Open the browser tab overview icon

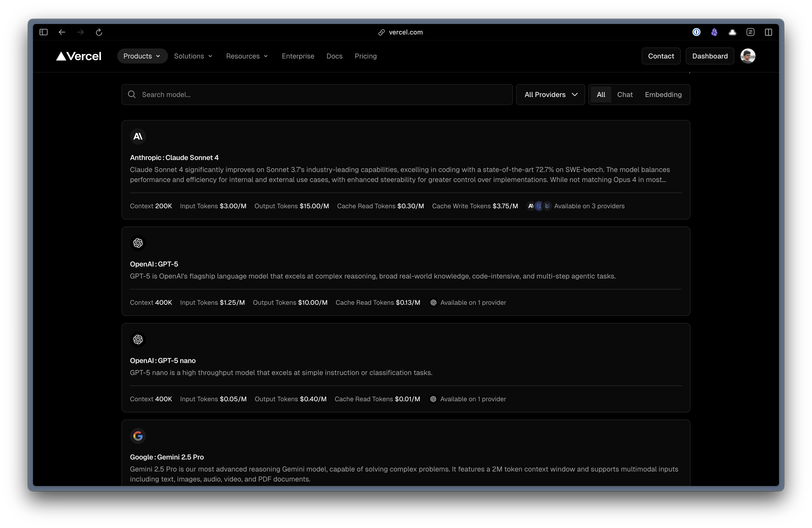(750, 32)
